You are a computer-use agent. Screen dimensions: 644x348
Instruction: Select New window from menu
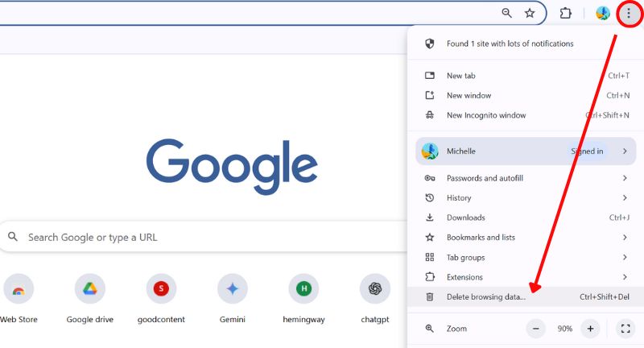(526, 95)
